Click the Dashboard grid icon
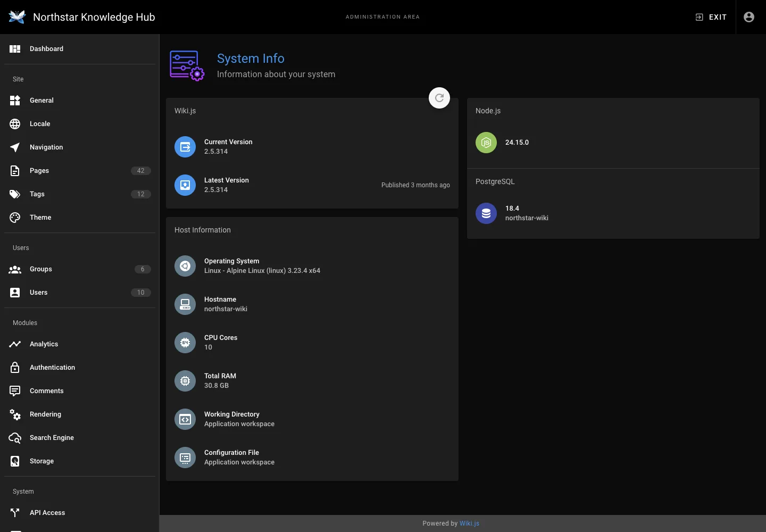 click(x=15, y=49)
